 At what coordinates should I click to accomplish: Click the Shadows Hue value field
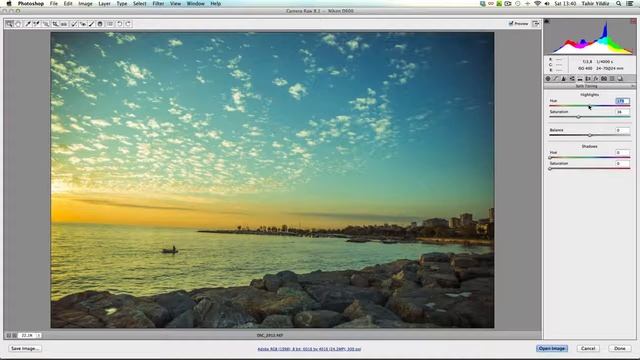click(x=622, y=152)
